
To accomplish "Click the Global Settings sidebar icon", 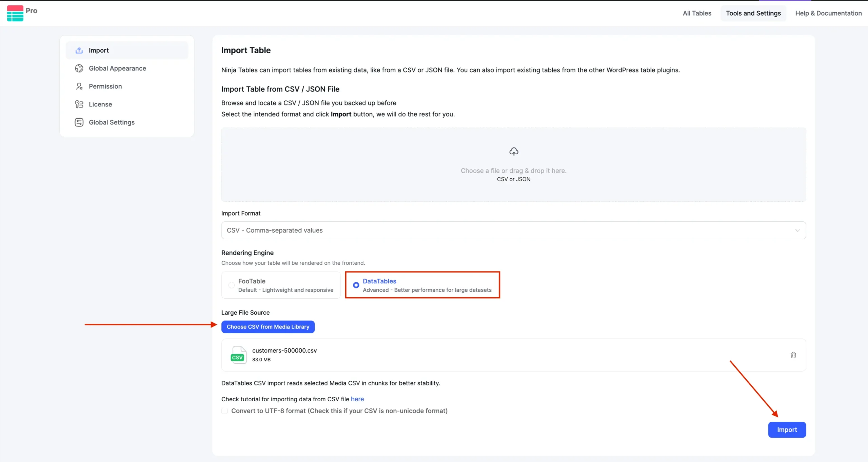I will tap(79, 122).
